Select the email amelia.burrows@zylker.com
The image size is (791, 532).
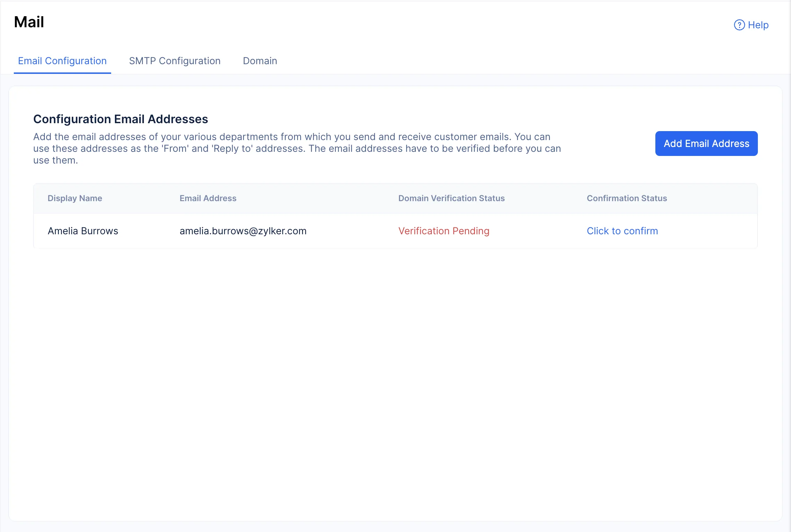243,231
